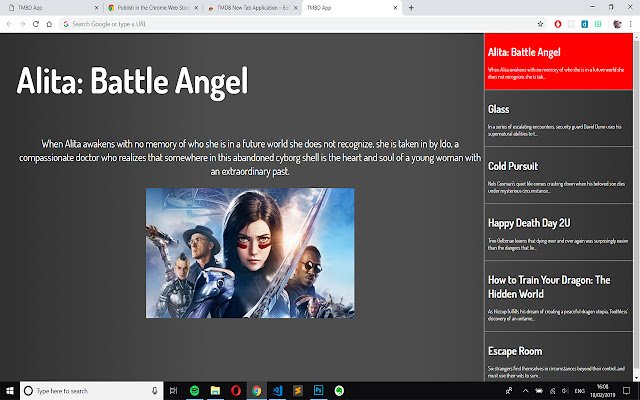Open the Action Center notifications icon

click(627, 391)
